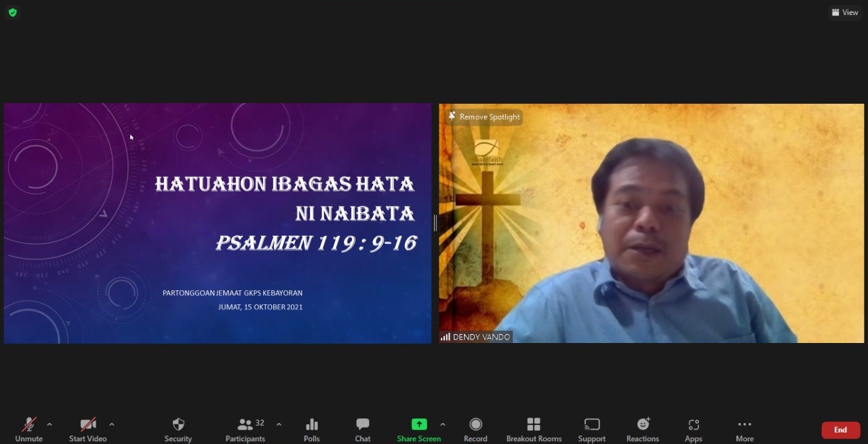The height and width of the screenshot is (444, 868).
Task: Click the green Share Screen button
Action: point(419,429)
